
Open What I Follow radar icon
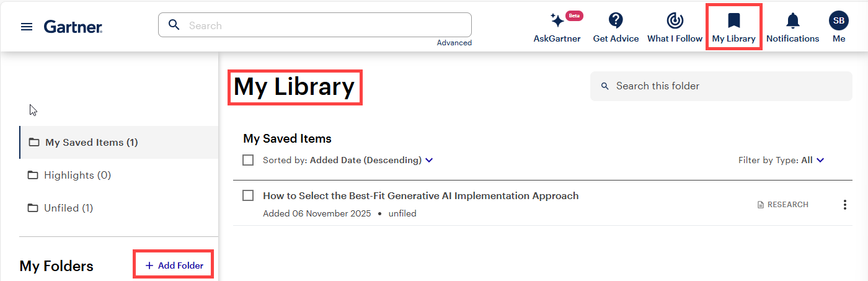(675, 21)
